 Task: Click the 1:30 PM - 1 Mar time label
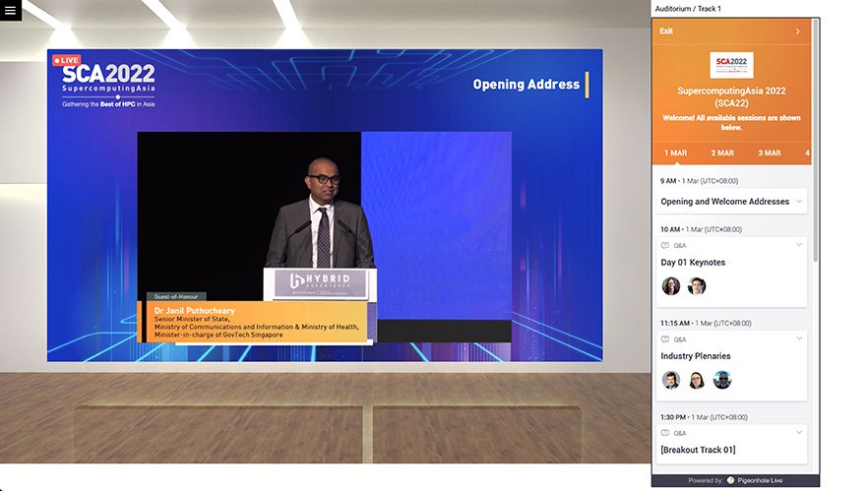coord(704,417)
